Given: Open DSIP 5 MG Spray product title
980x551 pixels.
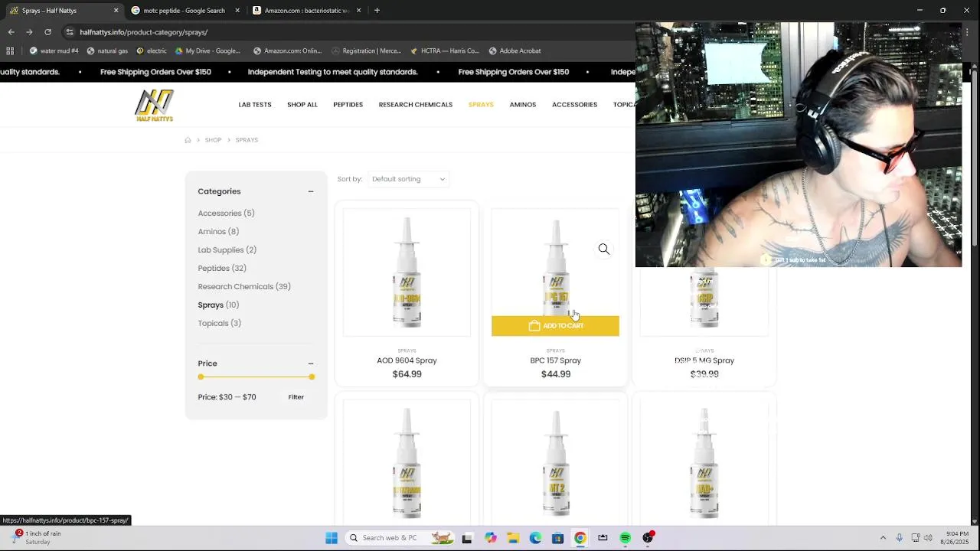Looking at the screenshot, I should tap(704, 360).
